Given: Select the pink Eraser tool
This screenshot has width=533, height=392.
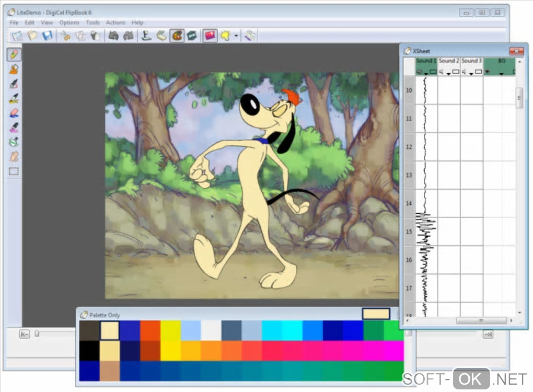Looking at the screenshot, I should coord(14,113).
